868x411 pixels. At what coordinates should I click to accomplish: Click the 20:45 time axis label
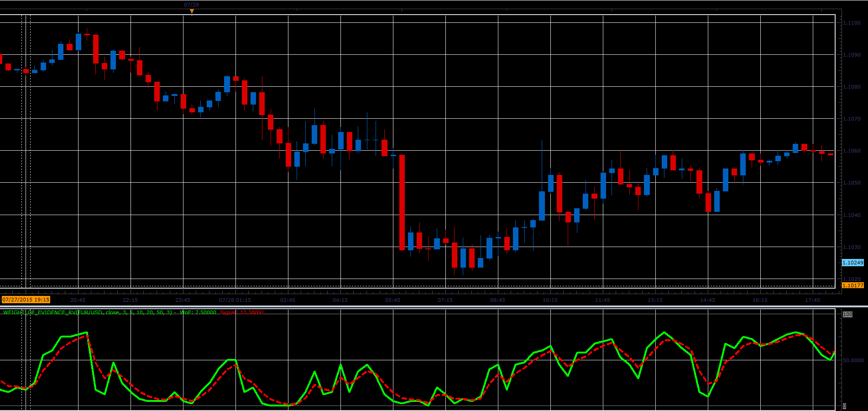(78, 300)
